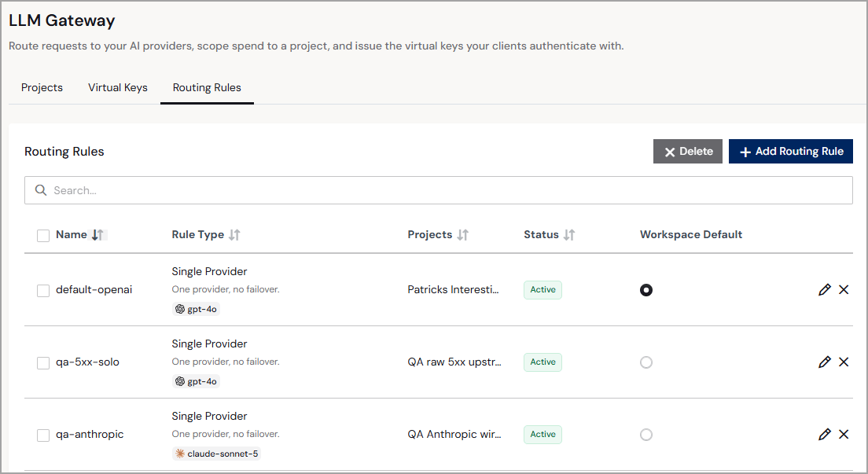Click the X icon on qa-anthropic row
The image size is (868, 474).
[x=844, y=435]
